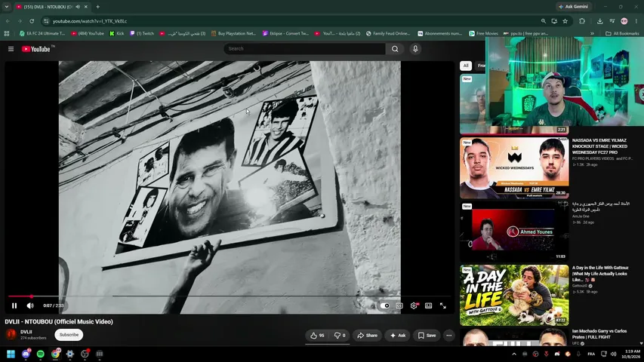Viewport: 644px width, 362px height.
Task: Open the YouTube hamburger guide menu
Action: tap(11, 49)
